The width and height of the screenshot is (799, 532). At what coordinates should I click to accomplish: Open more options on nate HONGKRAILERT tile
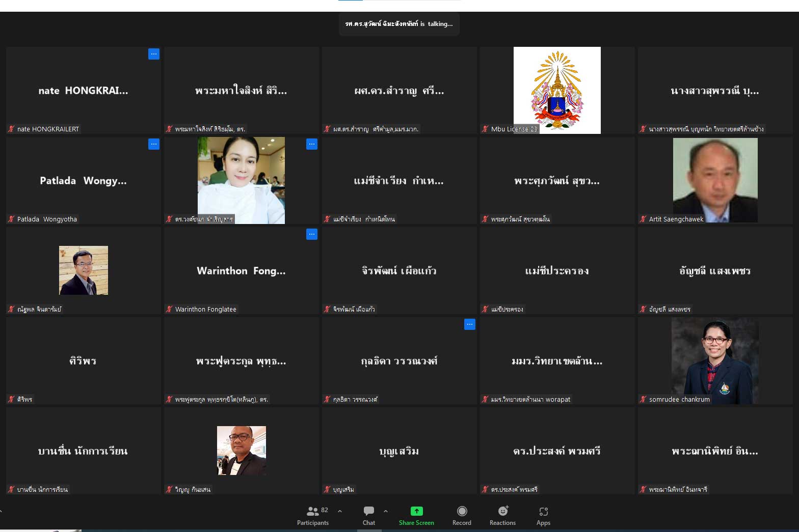click(154, 54)
